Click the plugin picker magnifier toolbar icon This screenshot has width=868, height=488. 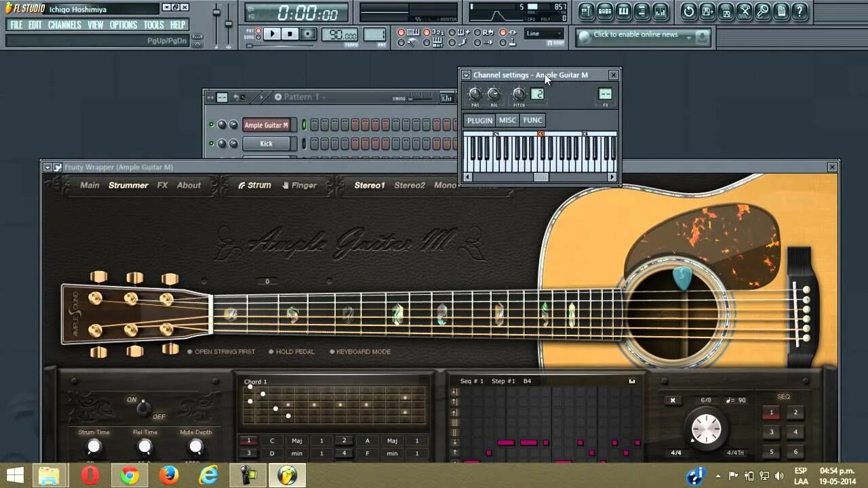[x=762, y=12]
